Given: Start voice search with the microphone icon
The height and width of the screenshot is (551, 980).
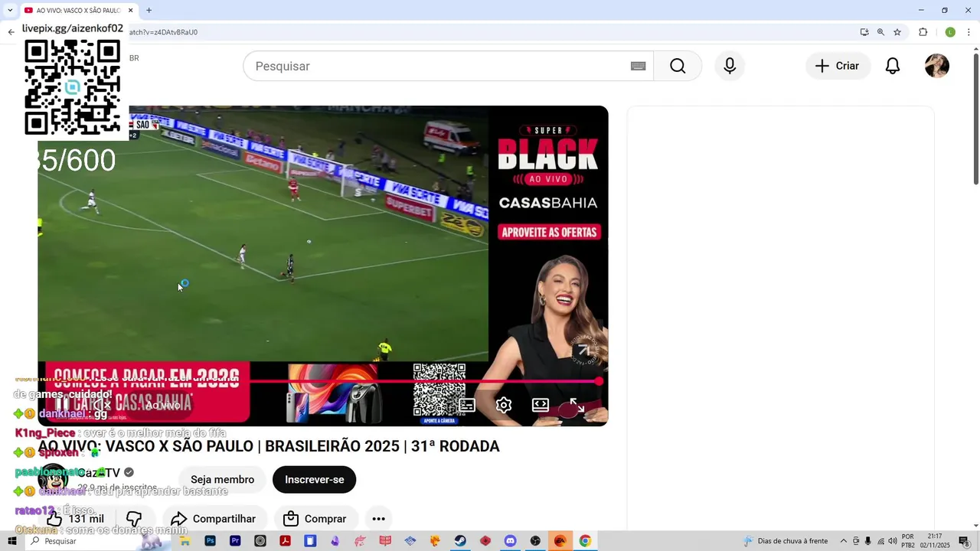Looking at the screenshot, I should pos(730,66).
